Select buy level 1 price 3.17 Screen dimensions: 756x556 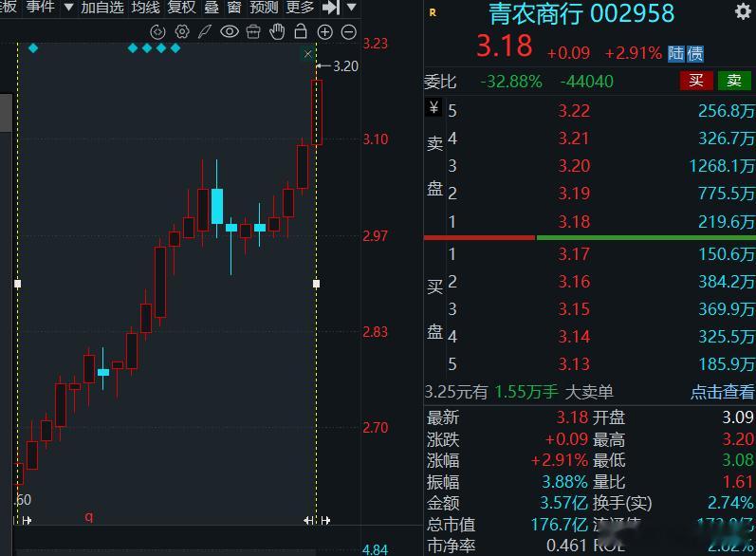click(x=574, y=254)
